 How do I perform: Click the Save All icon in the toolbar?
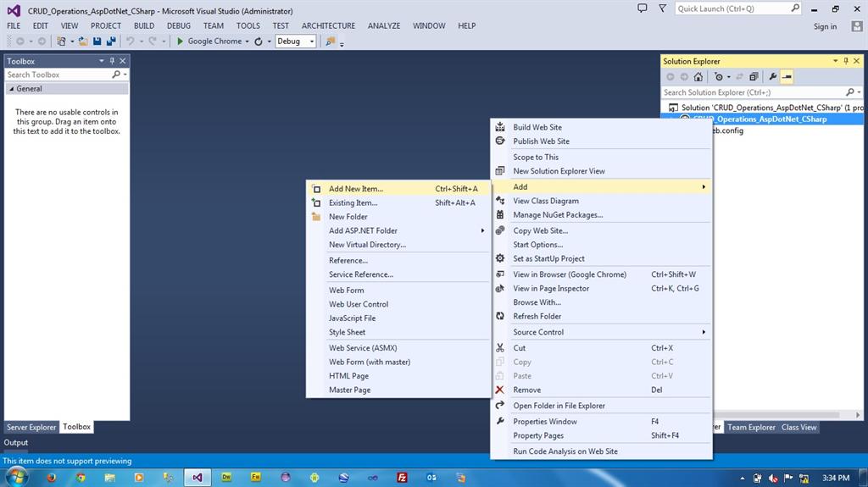coord(111,41)
